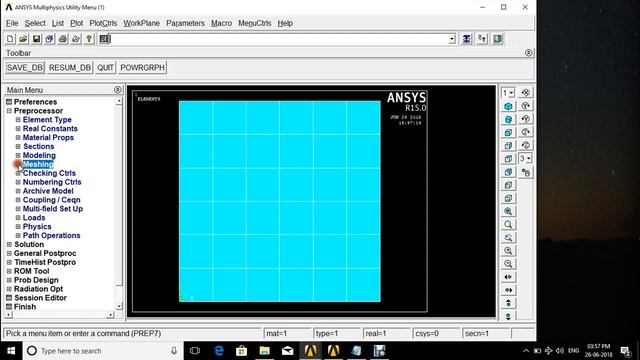Expand the Element Type node
The width and height of the screenshot is (640, 360).
coord(18,120)
